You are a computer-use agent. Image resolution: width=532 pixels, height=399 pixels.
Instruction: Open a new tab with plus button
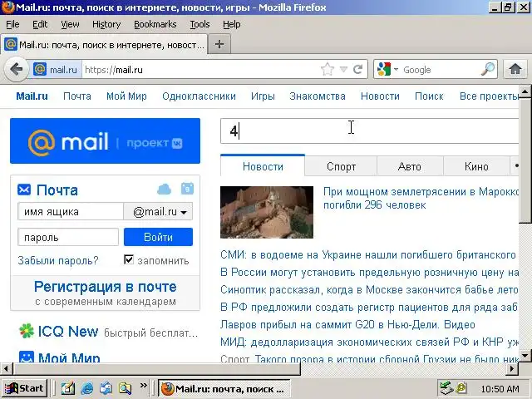coord(219,44)
